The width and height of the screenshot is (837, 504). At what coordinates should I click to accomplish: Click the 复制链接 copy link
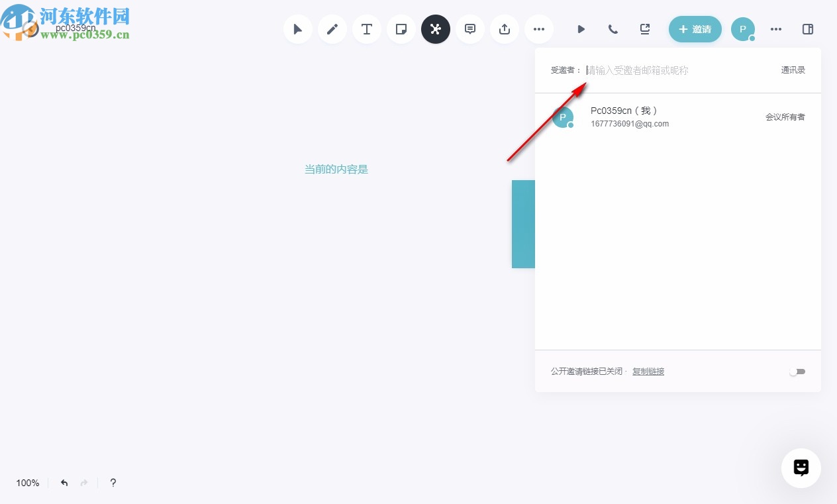click(648, 372)
